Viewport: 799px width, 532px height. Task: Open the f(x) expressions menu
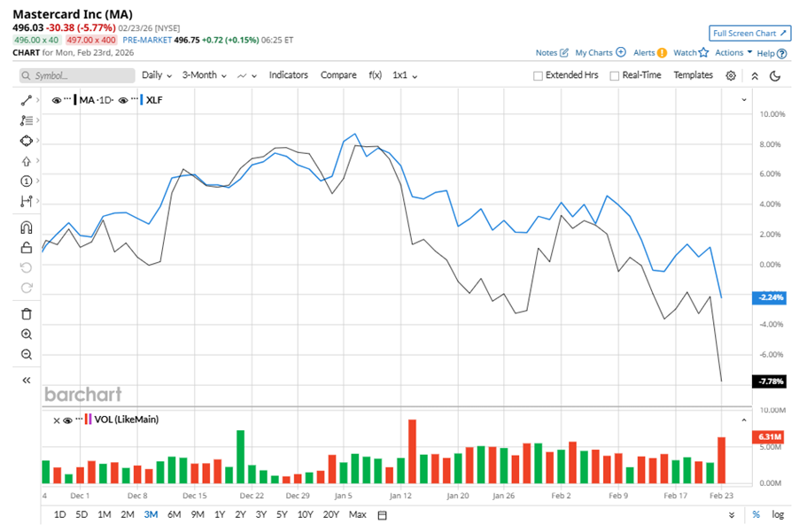(375, 75)
